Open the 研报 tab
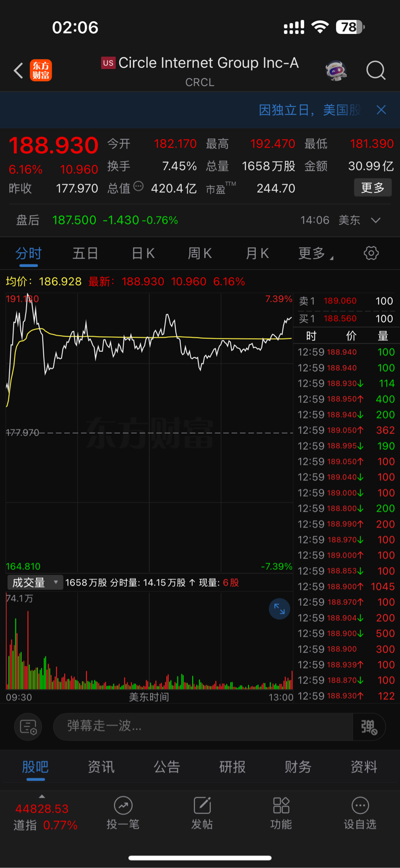Viewport: 400px width, 868px height. coord(232,767)
